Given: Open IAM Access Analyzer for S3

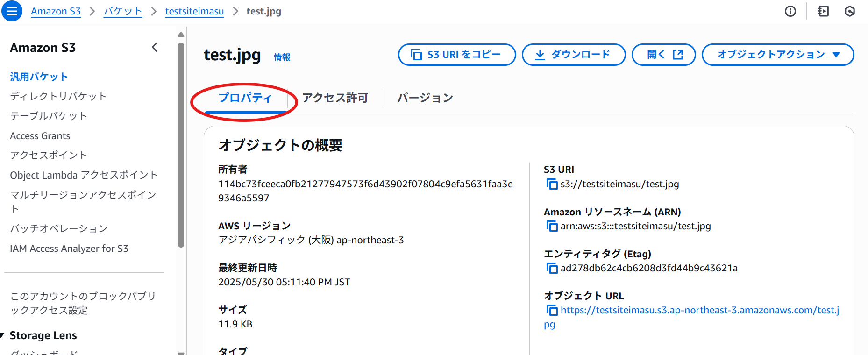Looking at the screenshot, I should [x=69, y=248].
